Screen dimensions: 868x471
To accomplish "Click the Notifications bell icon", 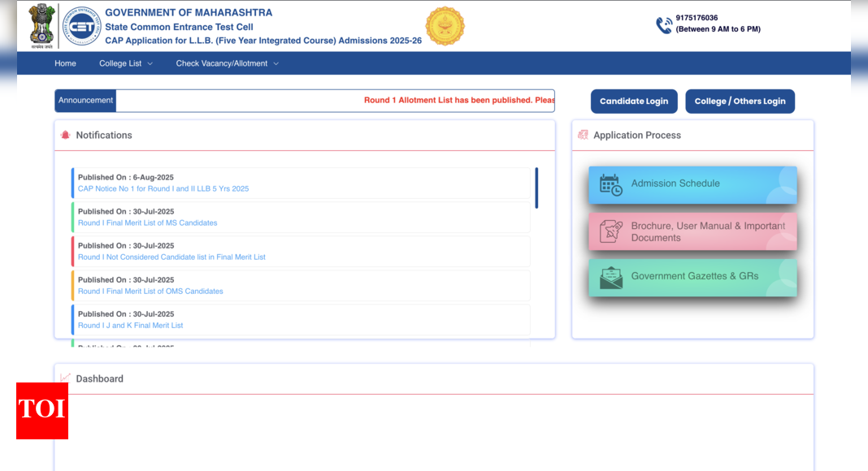I will 65,135.
